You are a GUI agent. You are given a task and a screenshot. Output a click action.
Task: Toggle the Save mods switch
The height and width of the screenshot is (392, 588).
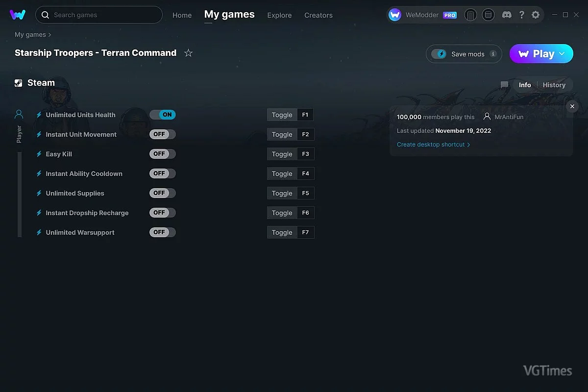(x=439, y=54)
